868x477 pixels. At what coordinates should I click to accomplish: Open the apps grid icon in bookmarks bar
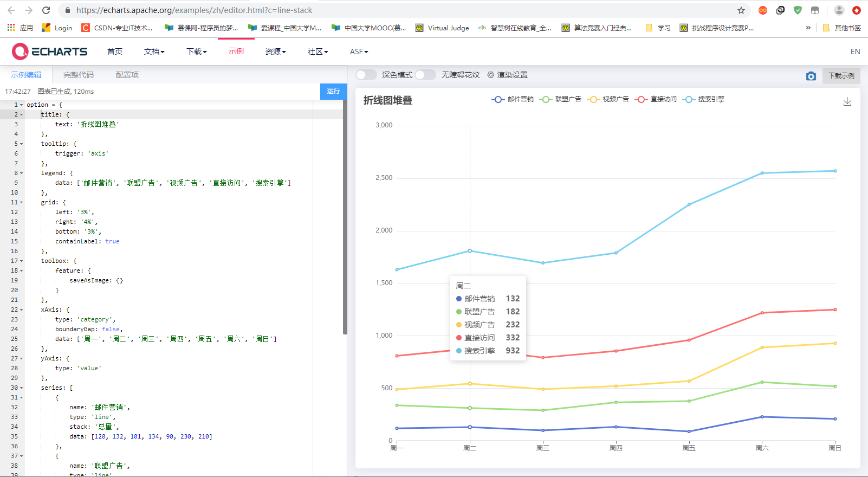click(11, 28)
